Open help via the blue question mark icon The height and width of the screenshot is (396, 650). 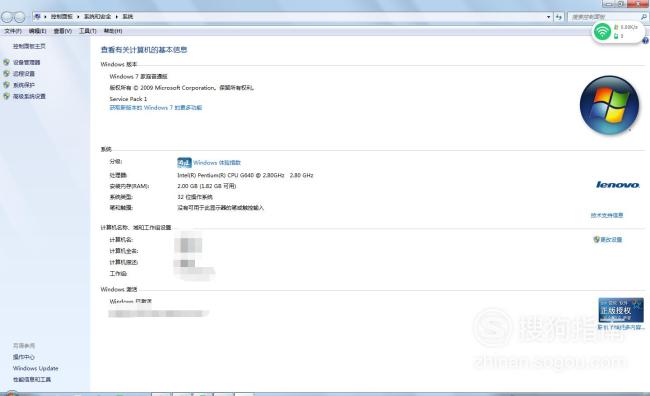click(x=645, y=40)
